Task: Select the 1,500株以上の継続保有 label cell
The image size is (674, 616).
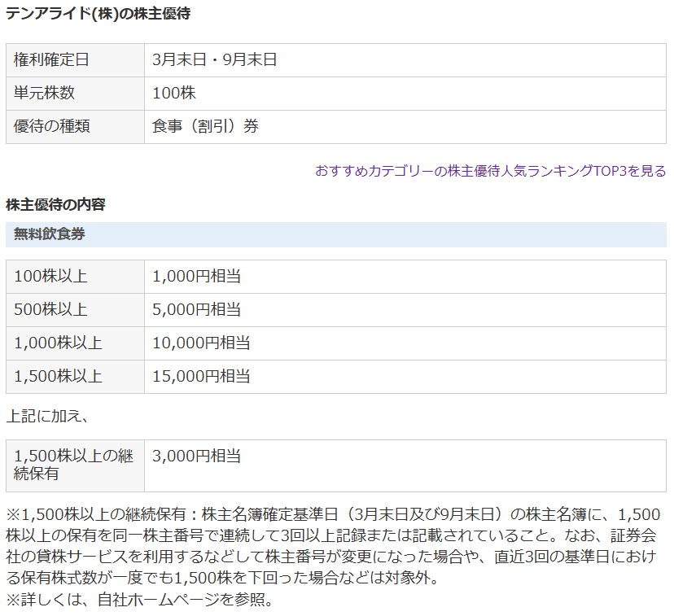Action: click(x=75, y=465)
